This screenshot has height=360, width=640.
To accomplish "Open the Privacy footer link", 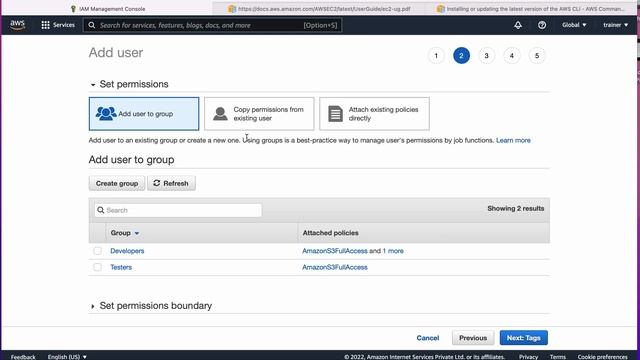I will coord(529,357).
